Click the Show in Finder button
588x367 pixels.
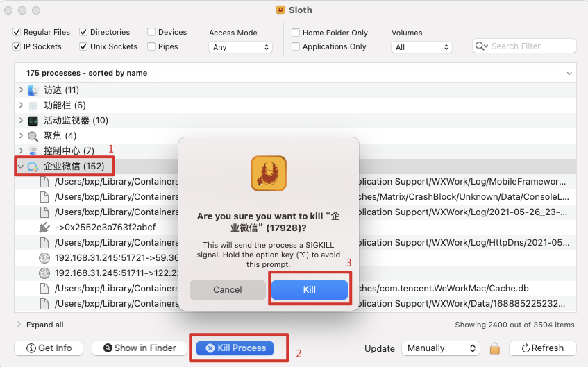coord(140,348)
